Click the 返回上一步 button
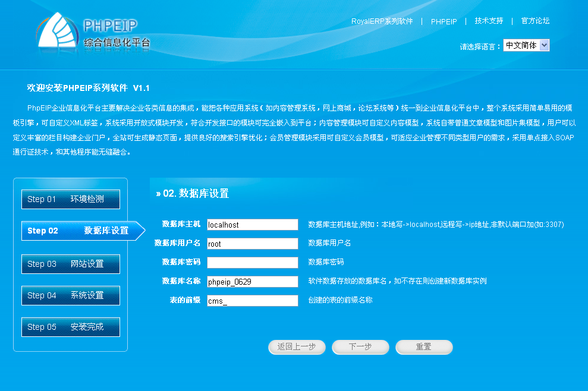The image size is (588, 391). [x=297, y=347]
